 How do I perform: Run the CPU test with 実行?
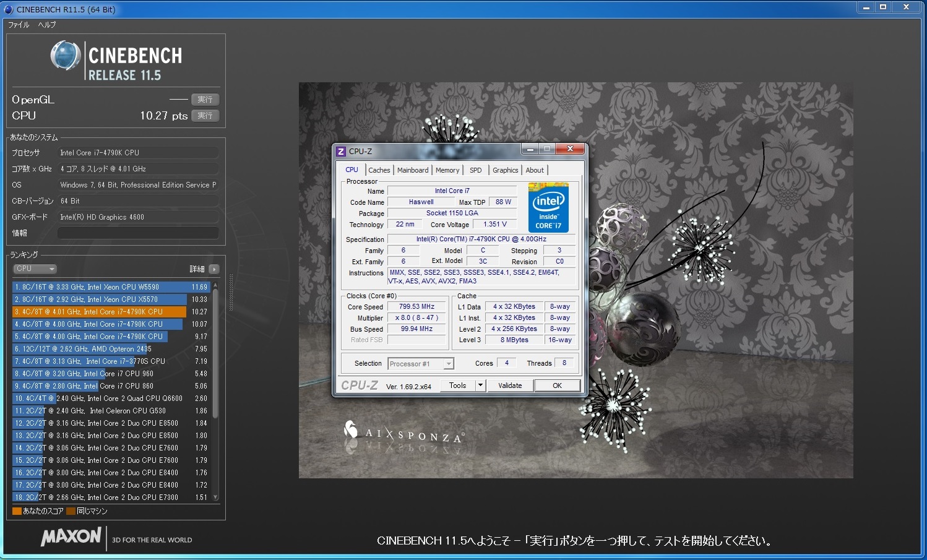[x=205, y=116]
